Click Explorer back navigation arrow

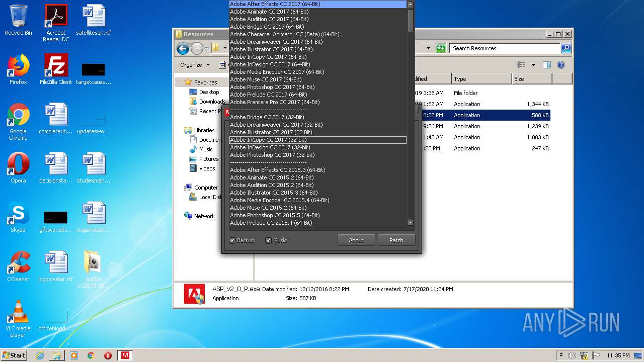[183, 48]
